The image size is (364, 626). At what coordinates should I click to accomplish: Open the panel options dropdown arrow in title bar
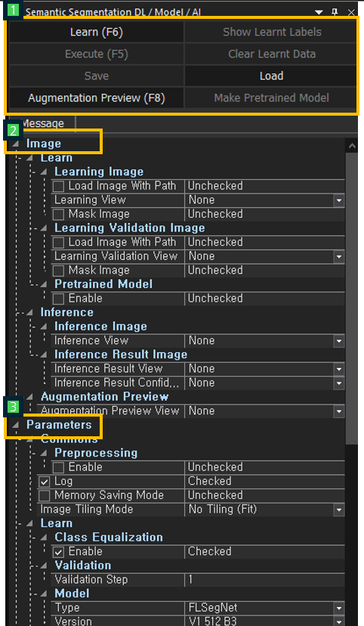pyautogui.click(x=319, y=12)
